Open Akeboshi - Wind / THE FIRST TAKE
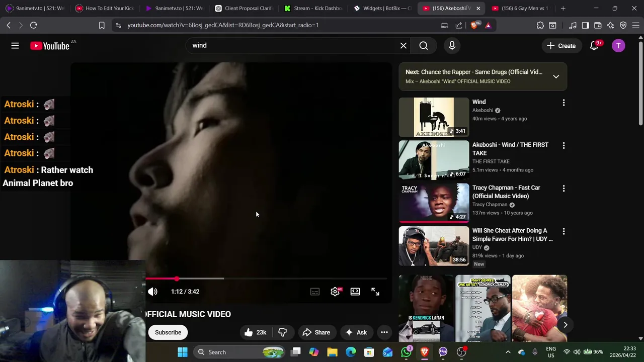The width and height of the screenshot is (644, 362). (510, 149)
